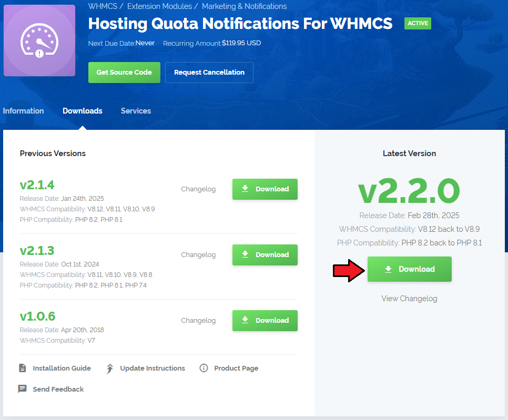Screen dimensions: 508x420
Task: Click 'WHMCS Compatibility: V7' line
Action: click(57, 341)
